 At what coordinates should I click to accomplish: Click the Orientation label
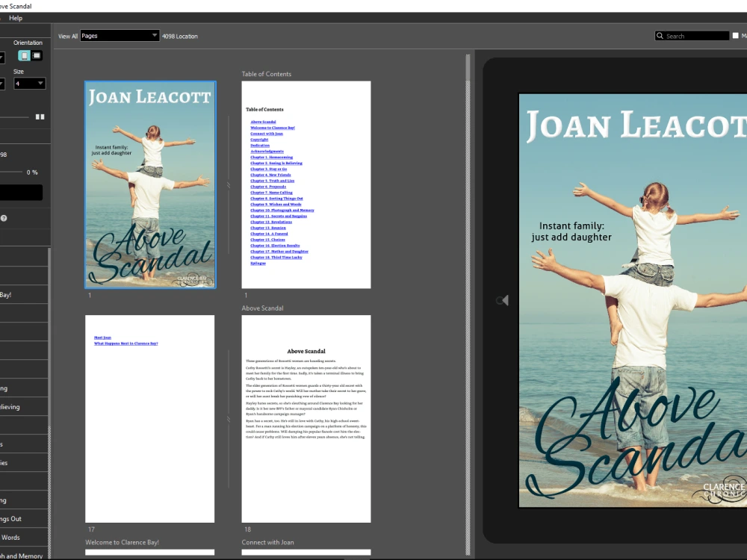[28, 43]
